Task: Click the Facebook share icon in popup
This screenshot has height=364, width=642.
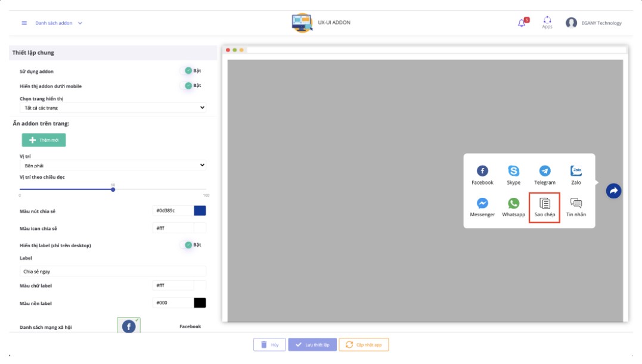Action: pyautogui.click(x=482, y=172)
